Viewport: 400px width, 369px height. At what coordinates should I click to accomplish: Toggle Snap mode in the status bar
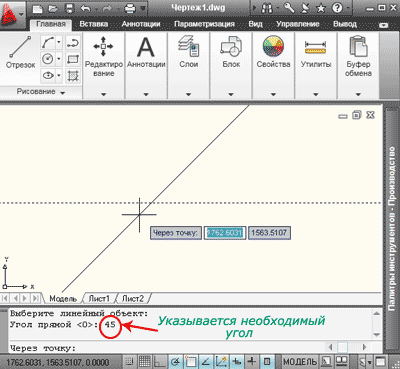(x=130, y=361)
